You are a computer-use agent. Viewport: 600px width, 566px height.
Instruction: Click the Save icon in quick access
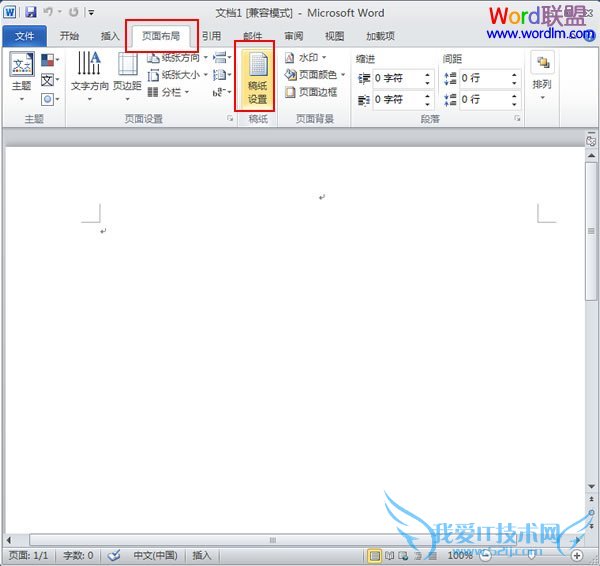tap(31, 12)
